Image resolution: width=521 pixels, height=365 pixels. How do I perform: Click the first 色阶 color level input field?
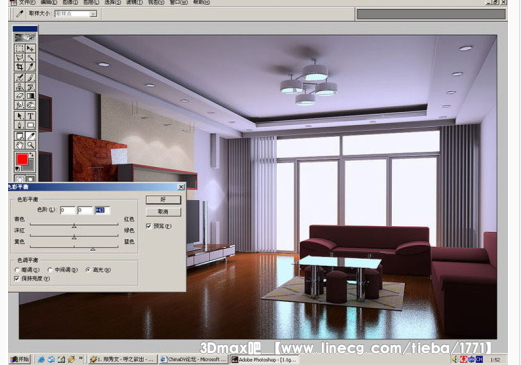click(x=67, y=210)
